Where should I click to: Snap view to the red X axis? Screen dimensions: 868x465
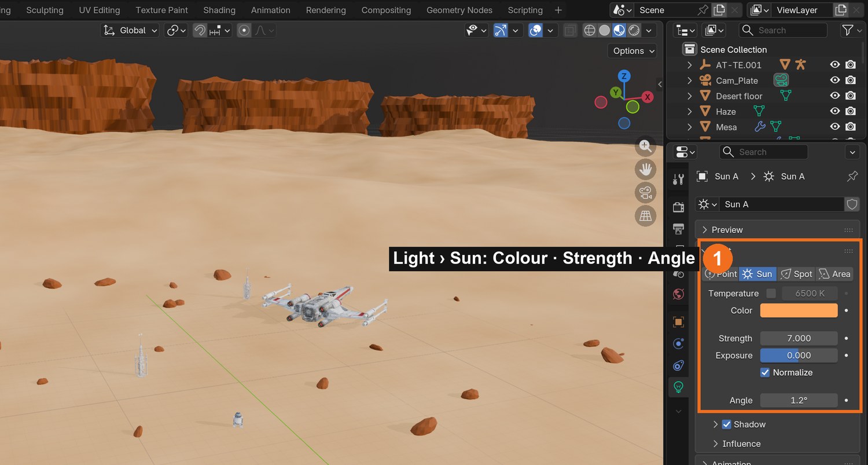point(648,97)
